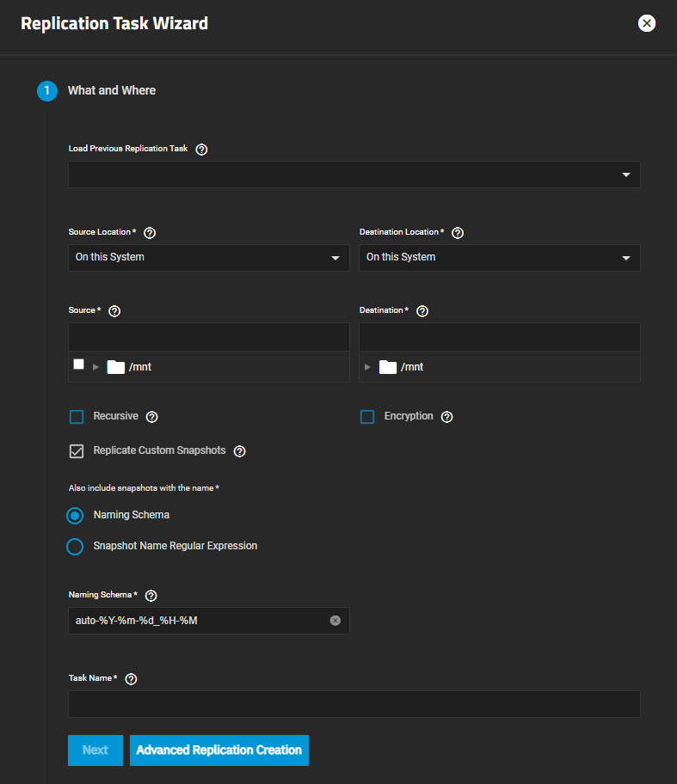Image resolution: width=677 pixels, height=784 pixels.
Task: Uncheck Replicate Custom Snapshots
Action: click(77, 451)
